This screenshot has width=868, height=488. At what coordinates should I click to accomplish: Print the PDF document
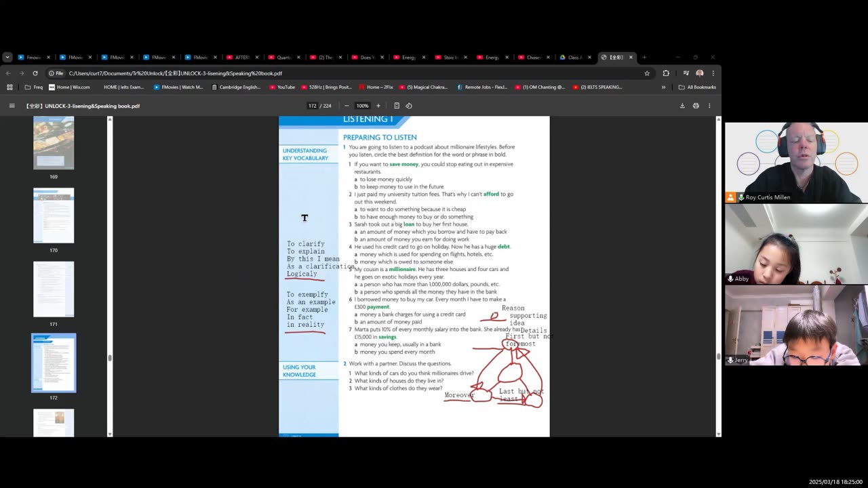click(x=696, y=106)
